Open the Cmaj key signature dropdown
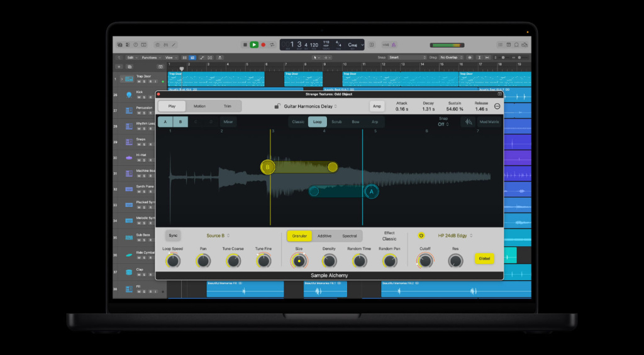This screenshot has width=644, height=355. coord(355,45)
